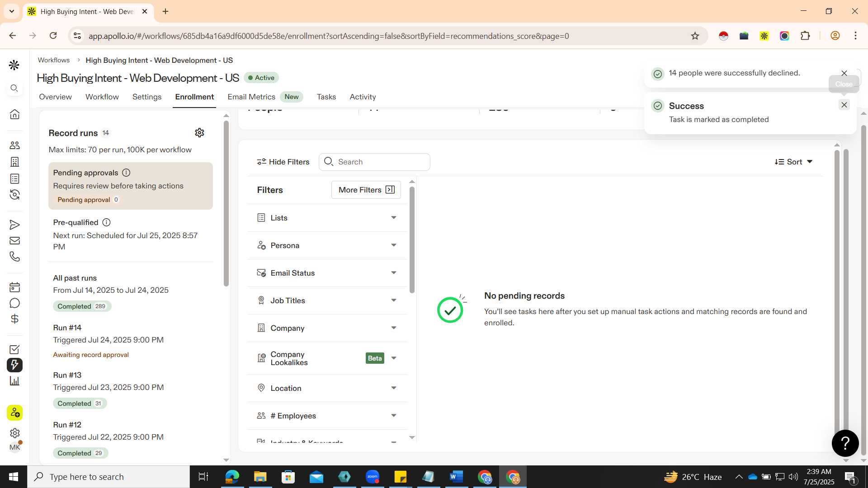Viewport: 868px width, 488px height.
Task: Expand the Persona filter
Action: [x=327, y=245]
